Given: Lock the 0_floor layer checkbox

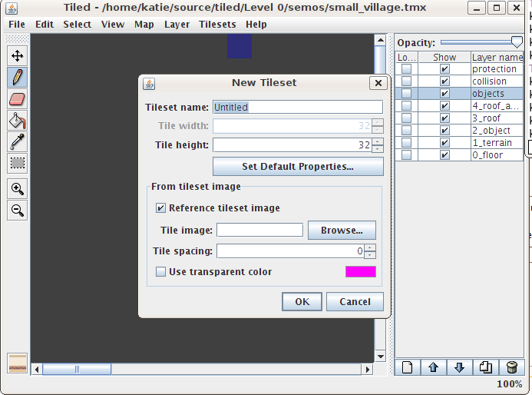Looking at the screenshot, I should point(406,155).
